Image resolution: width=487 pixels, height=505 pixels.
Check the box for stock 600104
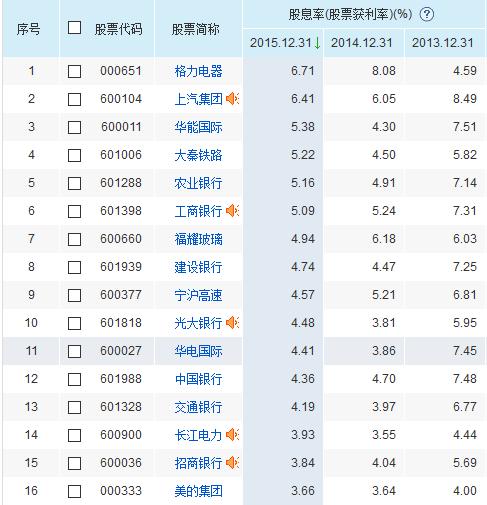pos(74,99)
